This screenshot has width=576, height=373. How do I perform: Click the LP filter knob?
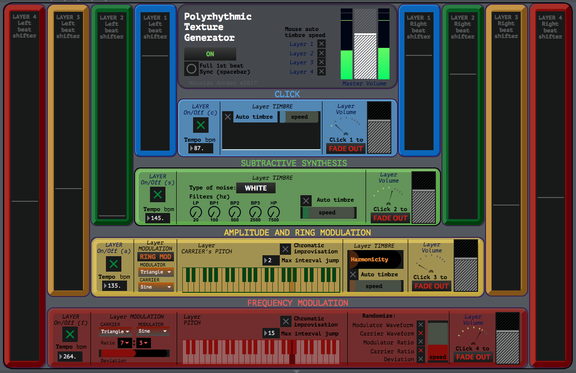pyautogui.click(x=196, y=212)
